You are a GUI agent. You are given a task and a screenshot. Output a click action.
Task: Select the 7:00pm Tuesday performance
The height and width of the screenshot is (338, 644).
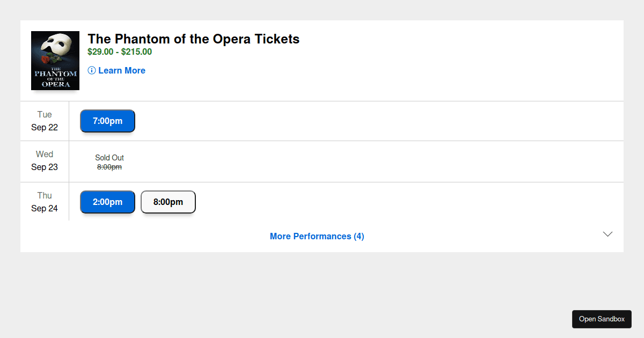tap(107, 121)
